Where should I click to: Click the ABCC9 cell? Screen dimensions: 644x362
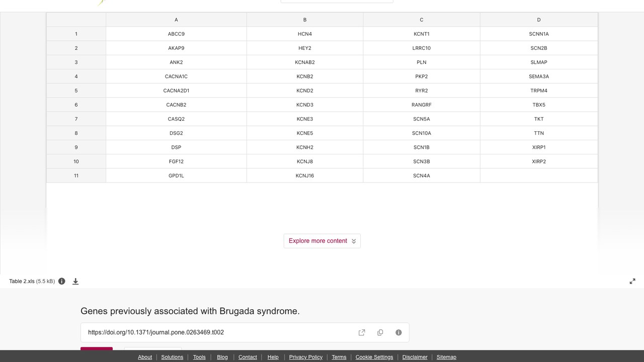point(176,34)
